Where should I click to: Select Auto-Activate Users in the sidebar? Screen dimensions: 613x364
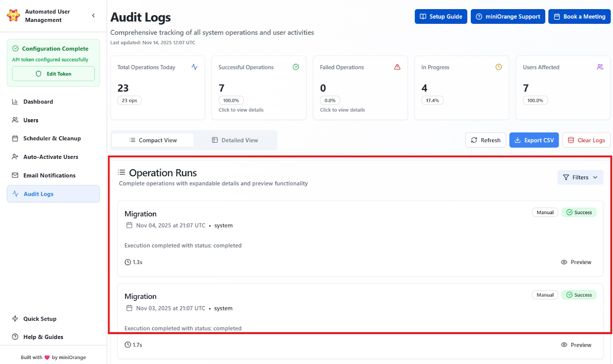[15, 157]
